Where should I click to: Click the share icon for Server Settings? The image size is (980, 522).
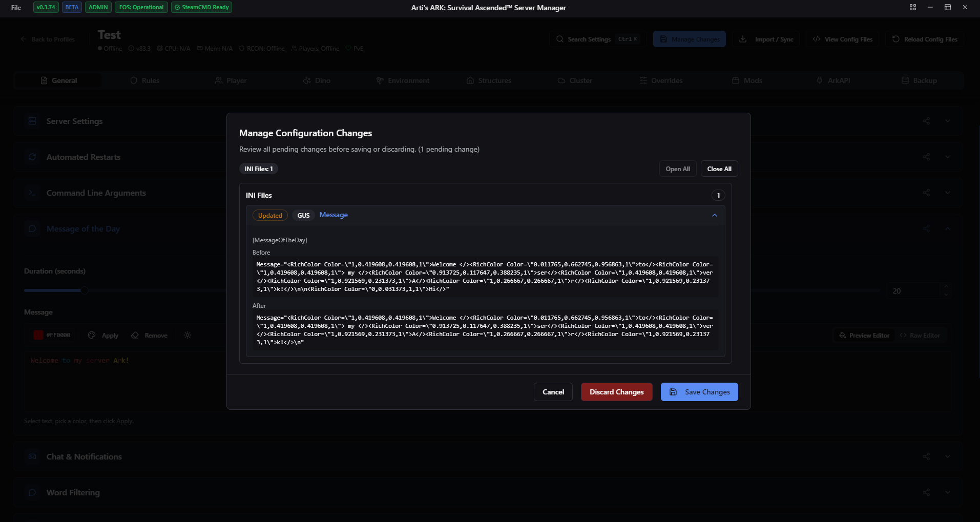pyautogui.click(x=926, y=121)
